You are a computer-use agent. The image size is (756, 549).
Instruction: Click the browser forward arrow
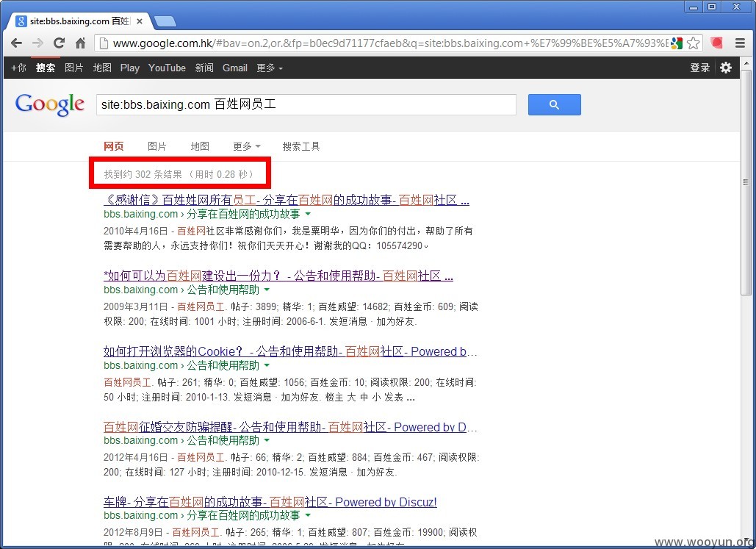(37, 43)
